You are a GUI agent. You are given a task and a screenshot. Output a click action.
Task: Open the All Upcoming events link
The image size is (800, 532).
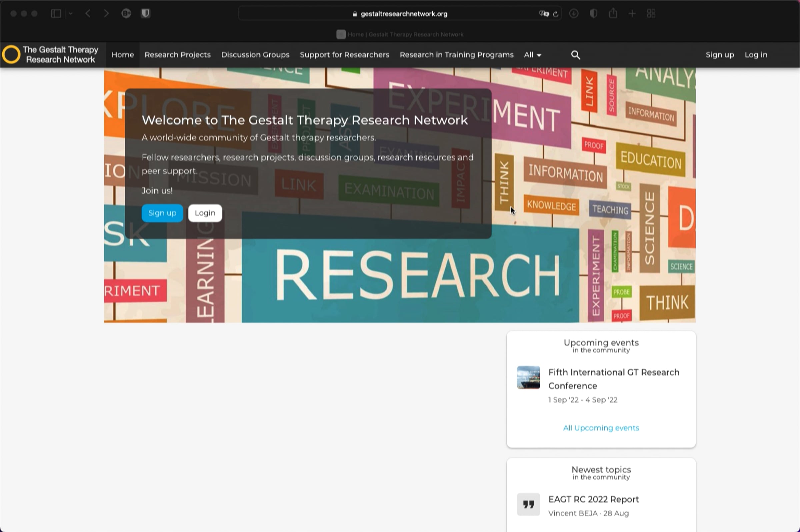point(601,428)
